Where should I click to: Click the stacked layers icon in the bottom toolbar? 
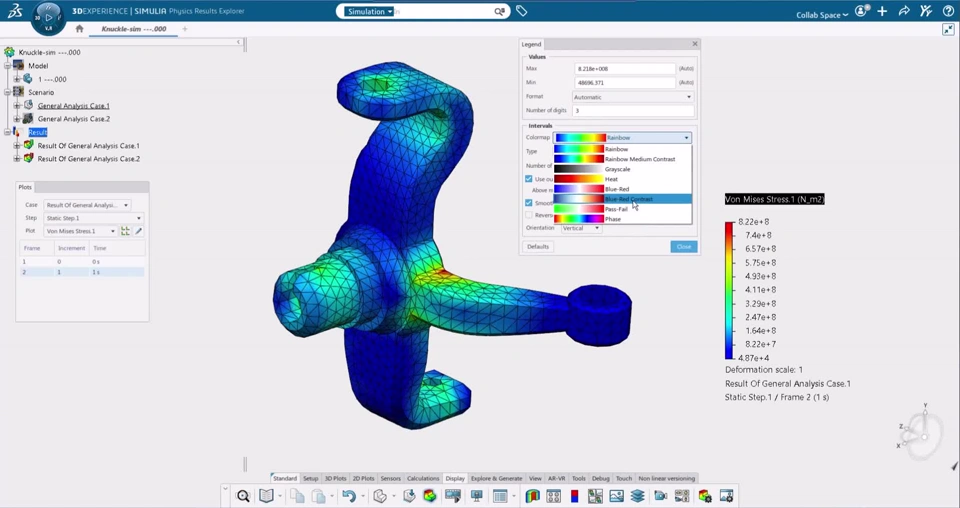637,496
